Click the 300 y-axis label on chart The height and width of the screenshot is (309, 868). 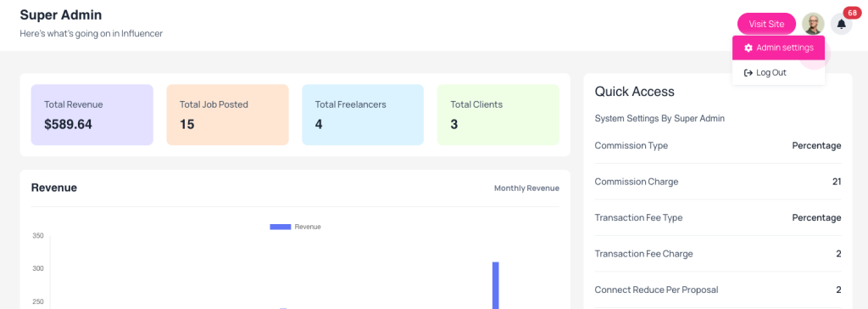tap(38, 268)
